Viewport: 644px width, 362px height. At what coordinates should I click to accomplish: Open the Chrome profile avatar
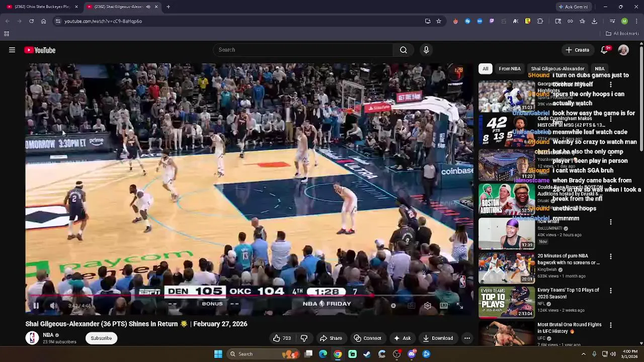tap(624, 21)
